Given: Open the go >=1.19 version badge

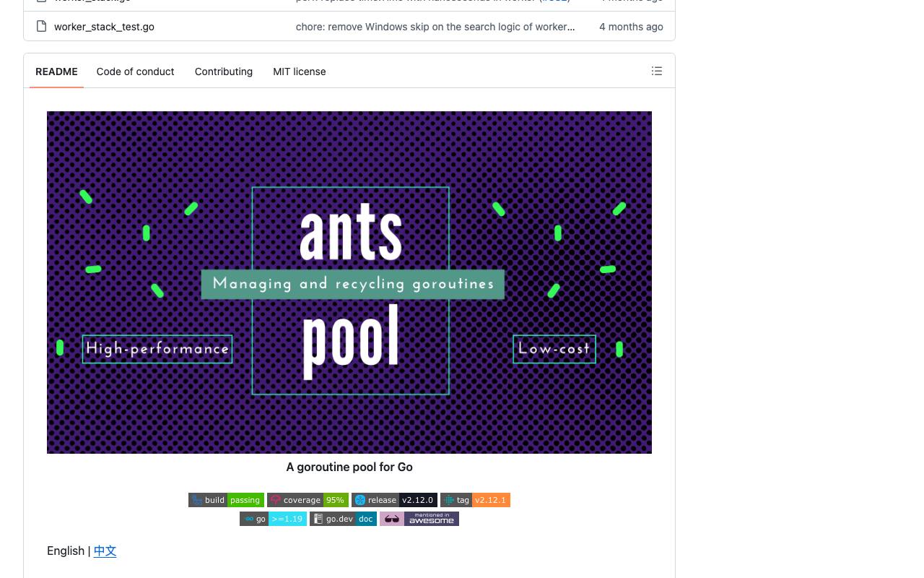Looking at the screenshot, I should [273, 519].
